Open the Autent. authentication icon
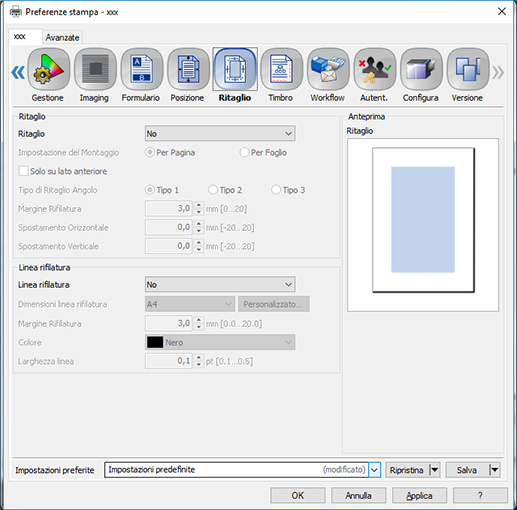Viewport: 517px width, 510px height. pyautogui.click(x=375, y=69)
